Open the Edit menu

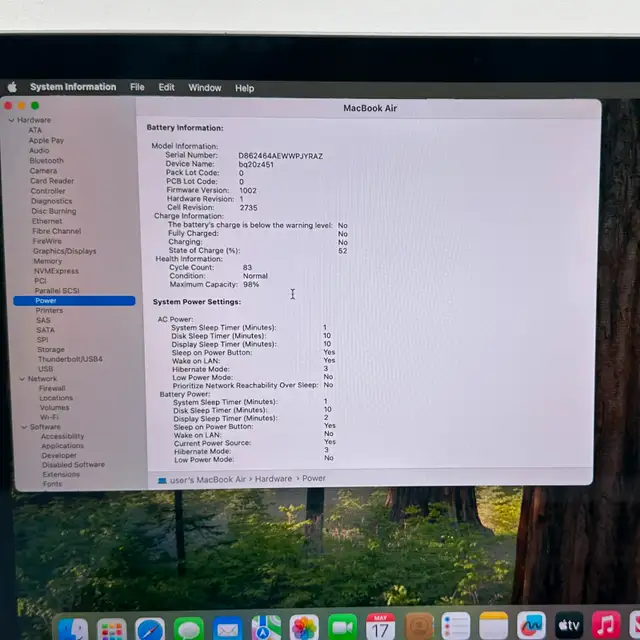[x=166, y=87]
